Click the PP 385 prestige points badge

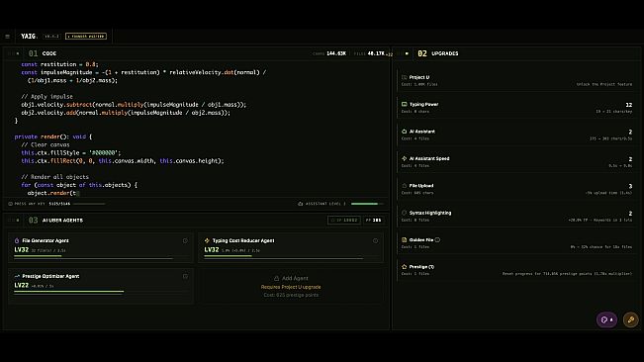373,220
